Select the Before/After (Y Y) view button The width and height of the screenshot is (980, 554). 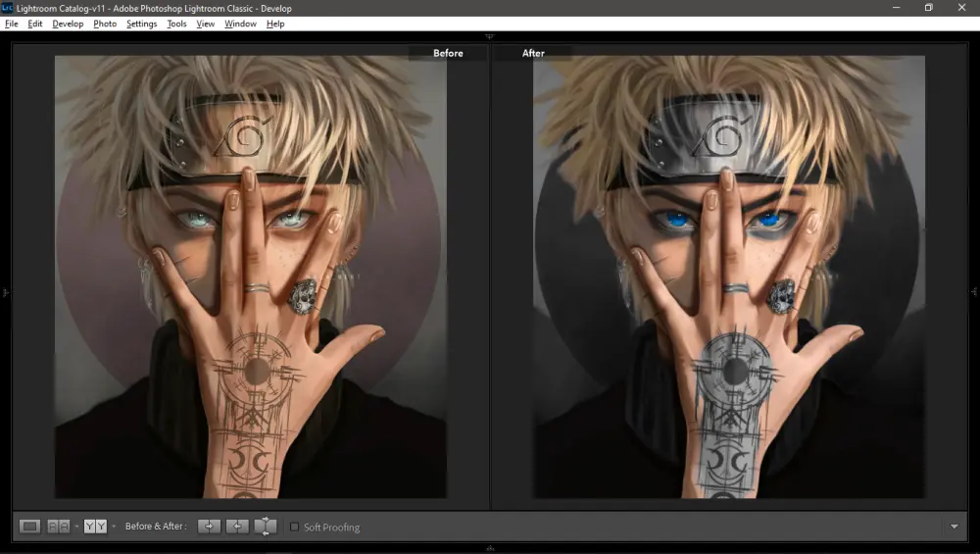point(95,527)
